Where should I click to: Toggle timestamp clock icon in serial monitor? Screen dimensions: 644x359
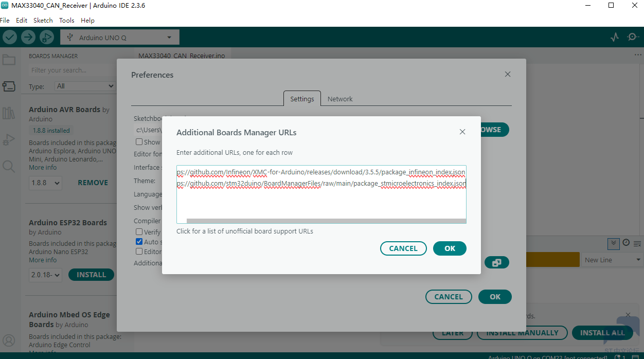pos(626,243)
